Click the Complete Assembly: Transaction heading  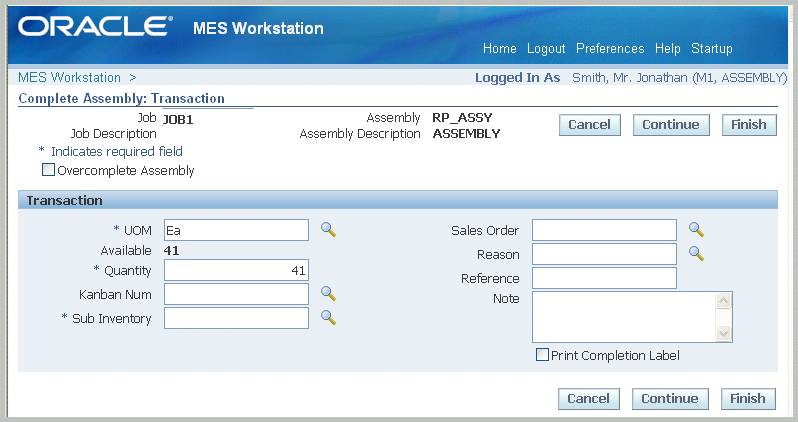[x=121, y=98]
